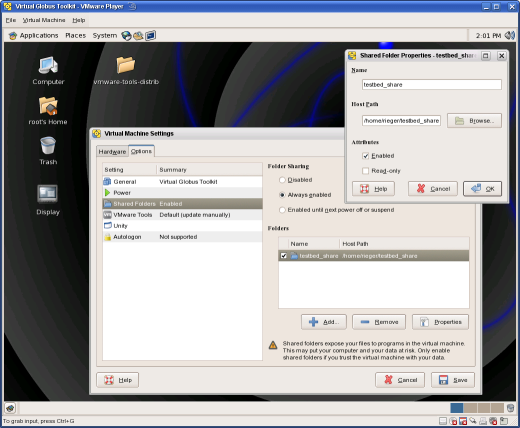This screenshot has width=520, height=428.
Task: Click the show desktop icon in the bottom panel
Action: tap(10, 407)
